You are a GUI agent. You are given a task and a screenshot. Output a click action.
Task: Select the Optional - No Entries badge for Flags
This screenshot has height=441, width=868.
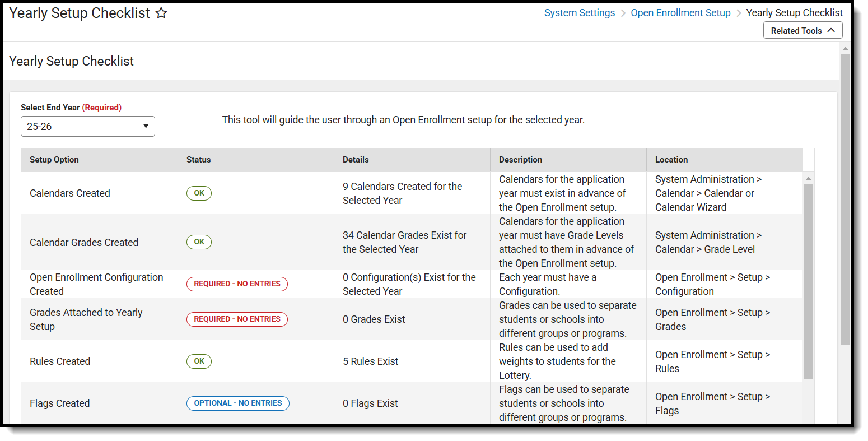coord(238,403)
